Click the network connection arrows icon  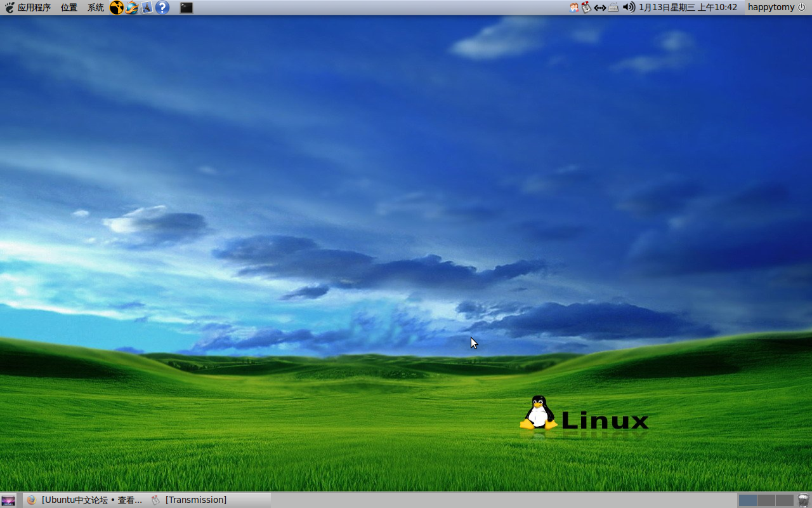tap(599, 8)
